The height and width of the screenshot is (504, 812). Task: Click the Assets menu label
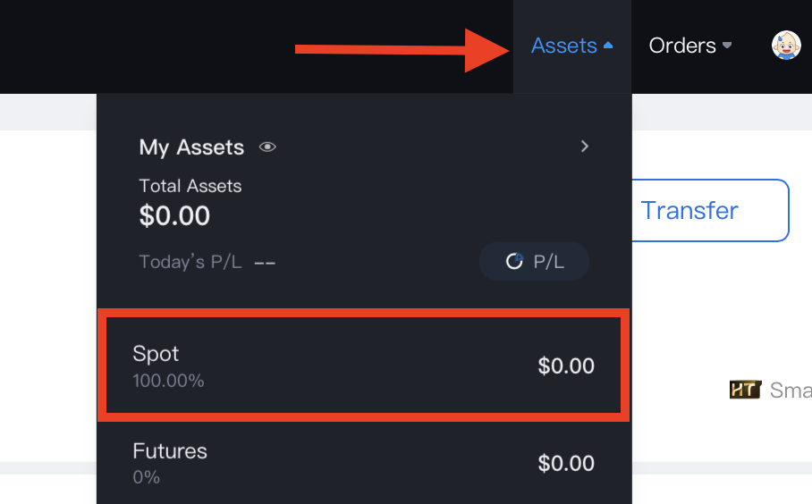(563, 46)
